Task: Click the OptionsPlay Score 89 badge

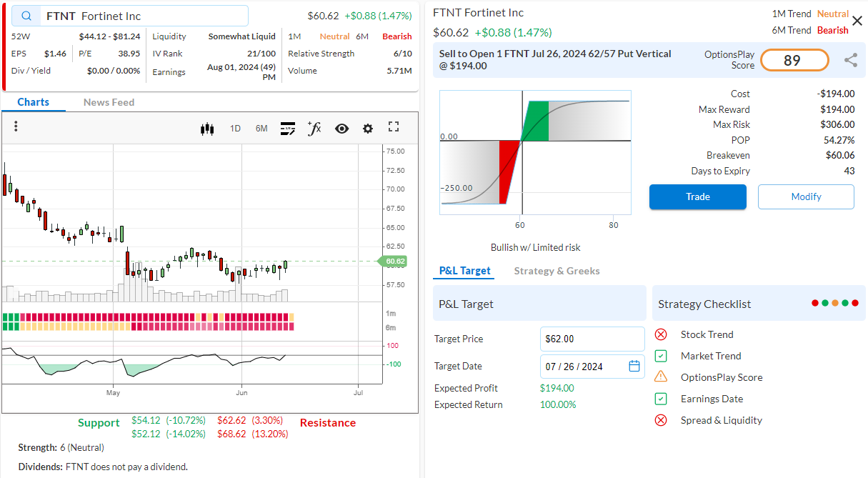Action: point(794,61)
